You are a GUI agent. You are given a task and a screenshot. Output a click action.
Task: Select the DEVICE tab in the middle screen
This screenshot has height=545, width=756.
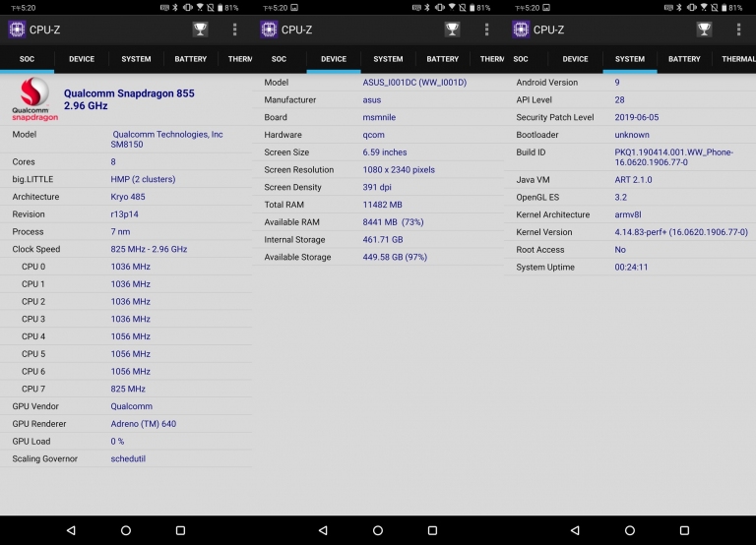(x=334, y=59)
